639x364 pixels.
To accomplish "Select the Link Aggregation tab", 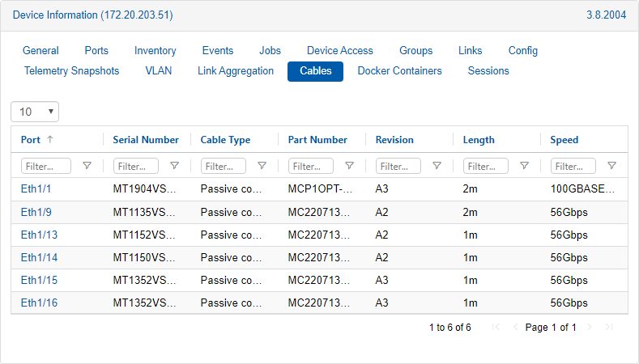I will (236, 71).
